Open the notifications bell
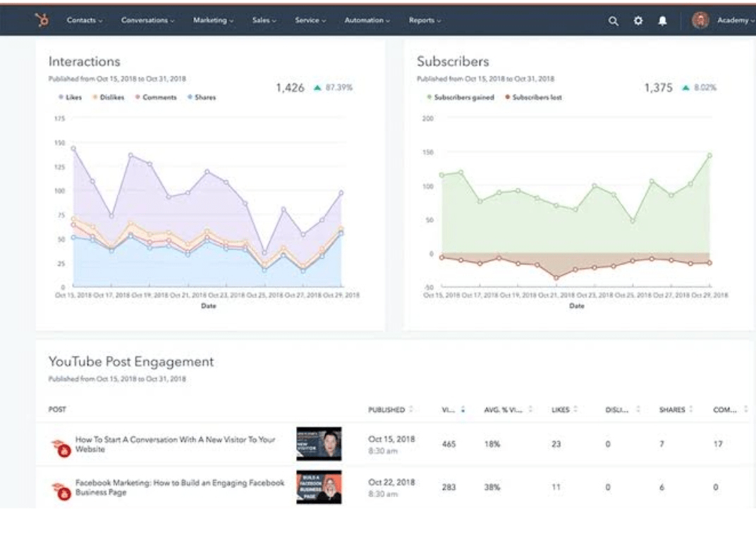Screen dimensions: 756x533 click(663, 22)
